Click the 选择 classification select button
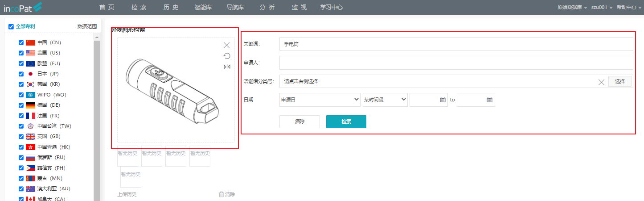644x201 pixels. click(620, 81)
